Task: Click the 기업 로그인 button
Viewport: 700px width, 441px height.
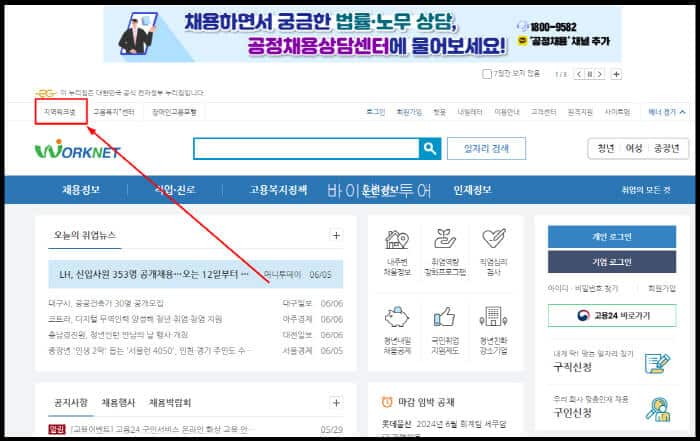Action: point(612,262)
